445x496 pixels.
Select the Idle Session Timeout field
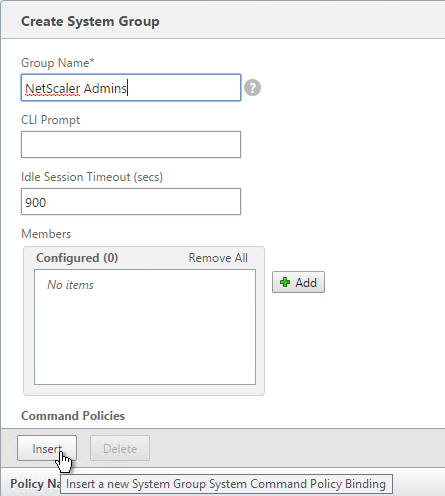point(131,202)
